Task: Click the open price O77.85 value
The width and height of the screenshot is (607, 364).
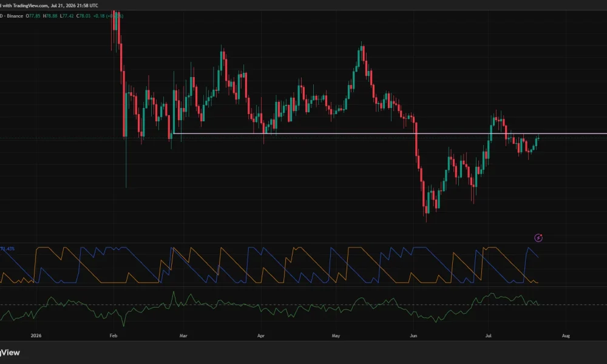Action: tap(33, 16)
